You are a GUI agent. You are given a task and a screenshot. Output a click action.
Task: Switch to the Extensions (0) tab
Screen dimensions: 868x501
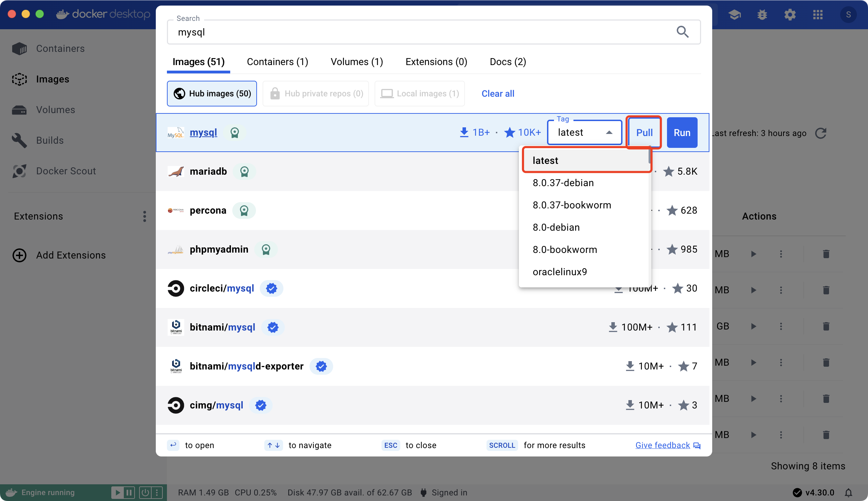(x=436, y=62)
